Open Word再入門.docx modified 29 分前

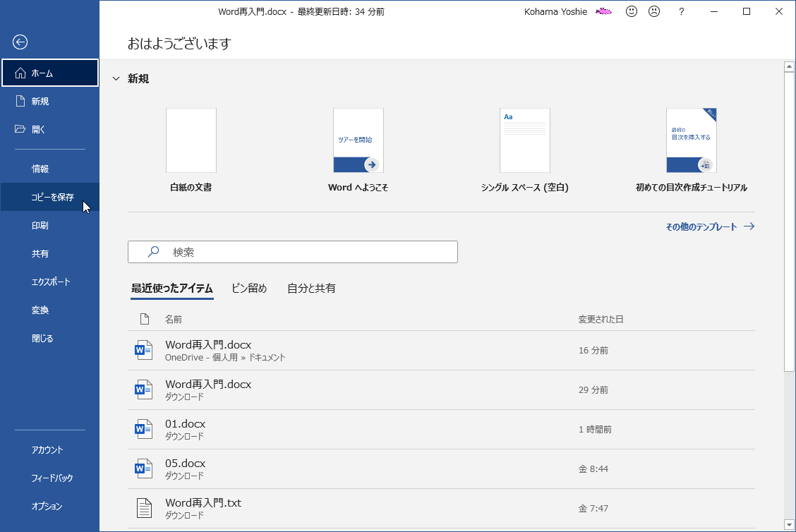441,390
